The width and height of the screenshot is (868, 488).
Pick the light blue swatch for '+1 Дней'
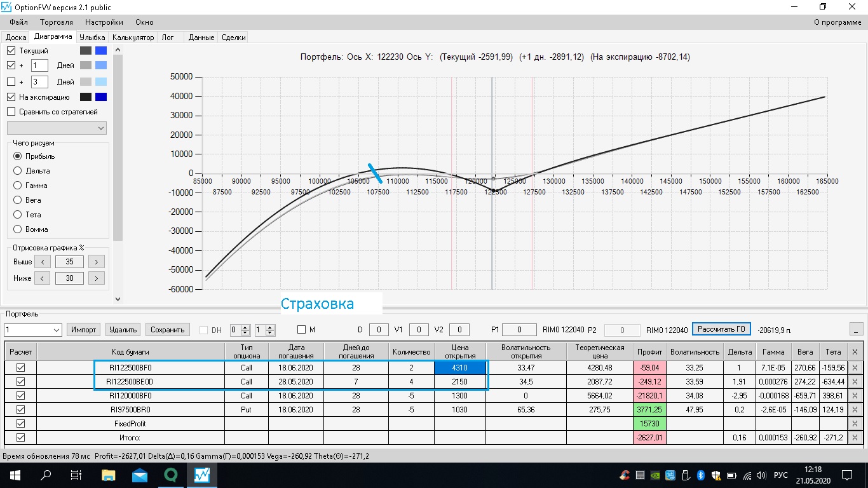100,65
